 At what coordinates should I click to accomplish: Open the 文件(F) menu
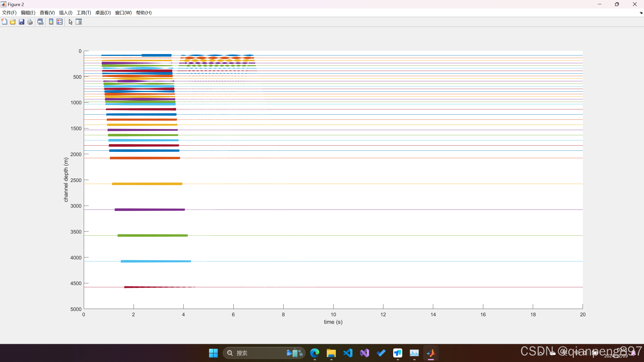click(x=9, y=13)
